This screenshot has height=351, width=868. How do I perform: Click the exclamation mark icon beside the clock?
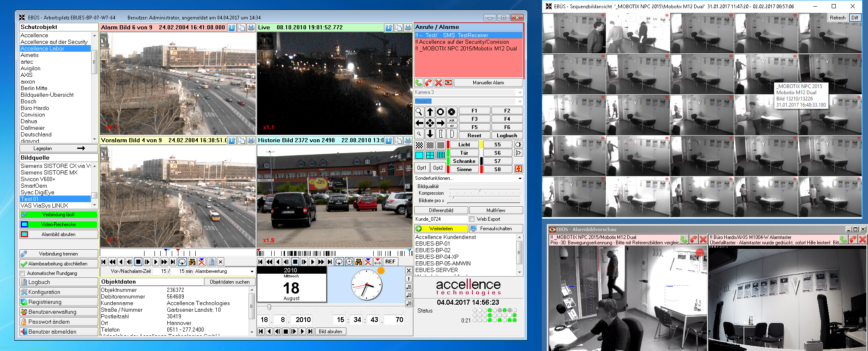(x=409, y=279)
